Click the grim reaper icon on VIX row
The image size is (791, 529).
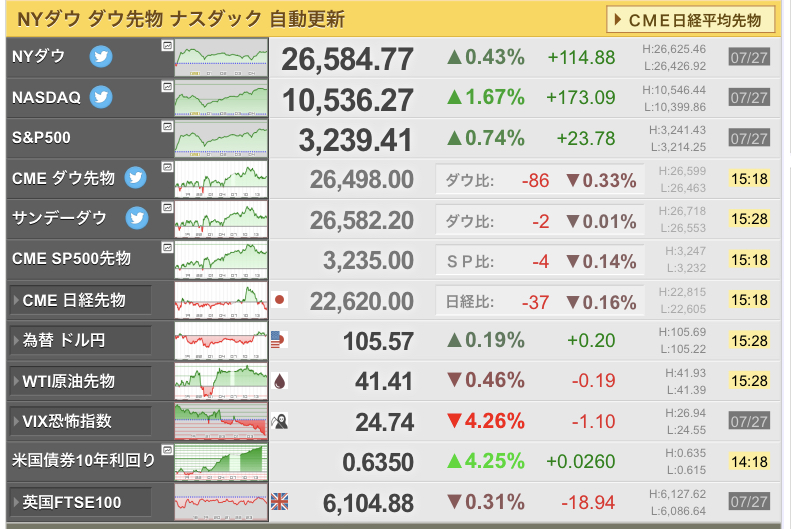click(x=280, y=421)
